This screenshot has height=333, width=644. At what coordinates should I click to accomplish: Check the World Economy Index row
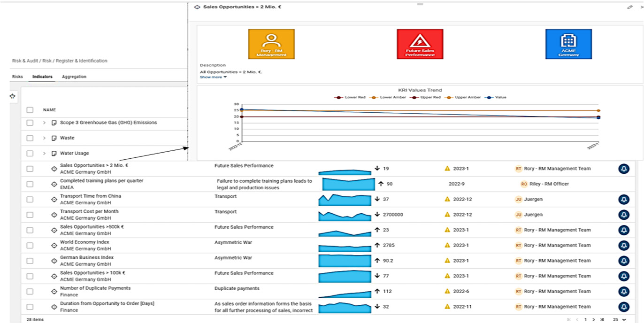point(30,245)
